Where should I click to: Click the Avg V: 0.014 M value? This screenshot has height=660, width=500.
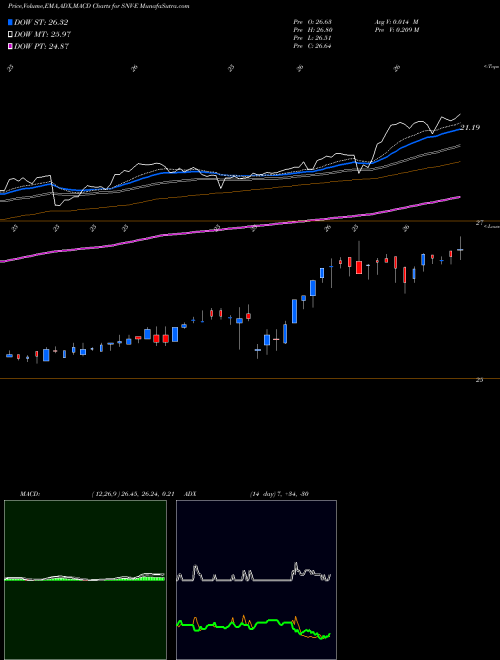pyautogui.click(x=396, y=22)
